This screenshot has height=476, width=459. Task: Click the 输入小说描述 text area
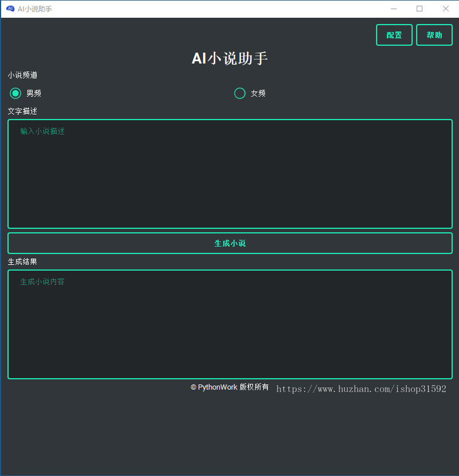[x=230, y=174]
